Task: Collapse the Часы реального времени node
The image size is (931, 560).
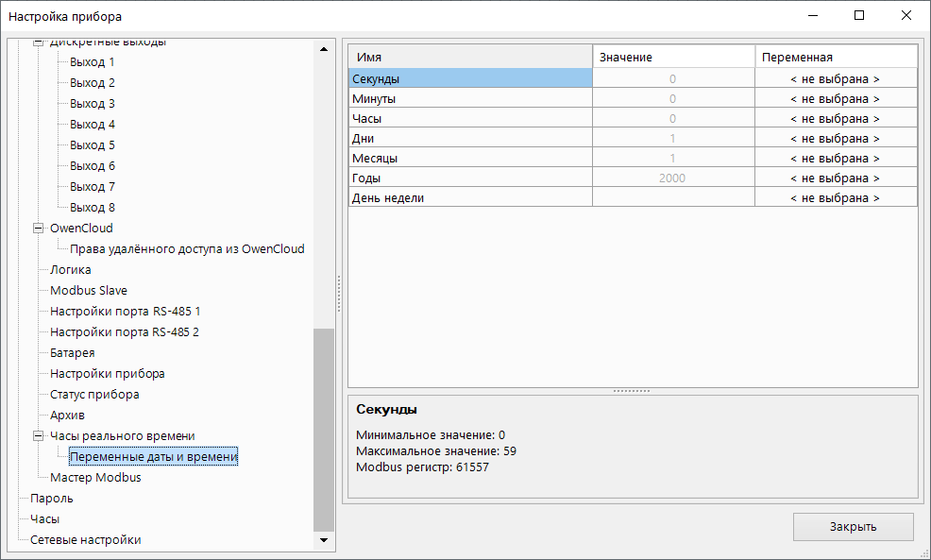Action: (x=39, y=436)
